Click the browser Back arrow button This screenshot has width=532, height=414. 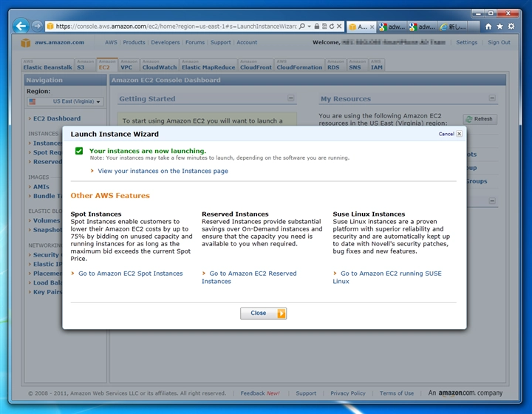[x=21, y=26]
